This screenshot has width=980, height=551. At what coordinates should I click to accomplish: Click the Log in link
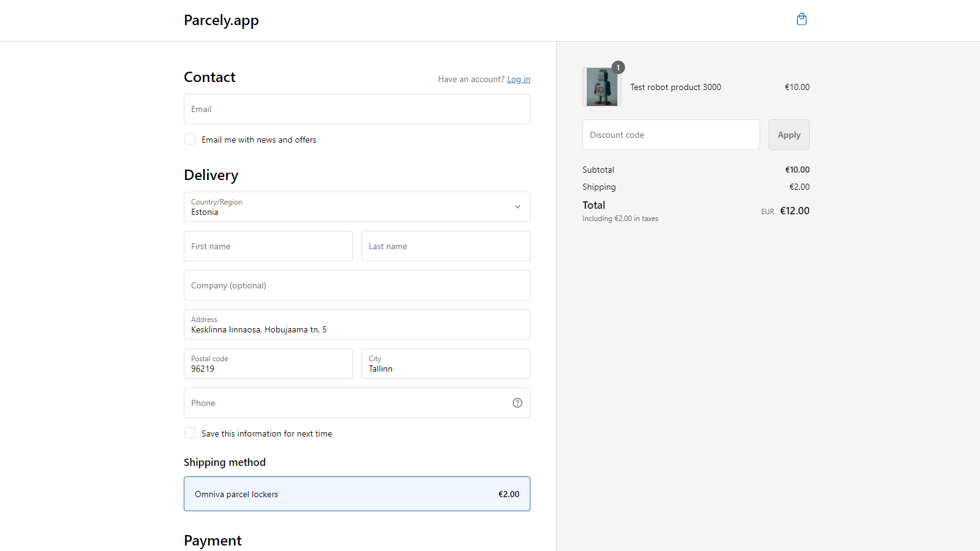[518, 80]
